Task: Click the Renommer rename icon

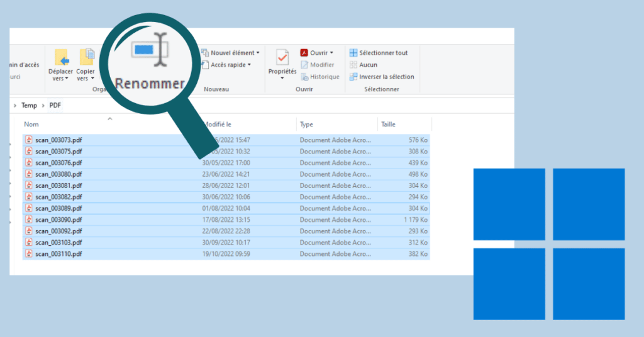Action: 150,51
